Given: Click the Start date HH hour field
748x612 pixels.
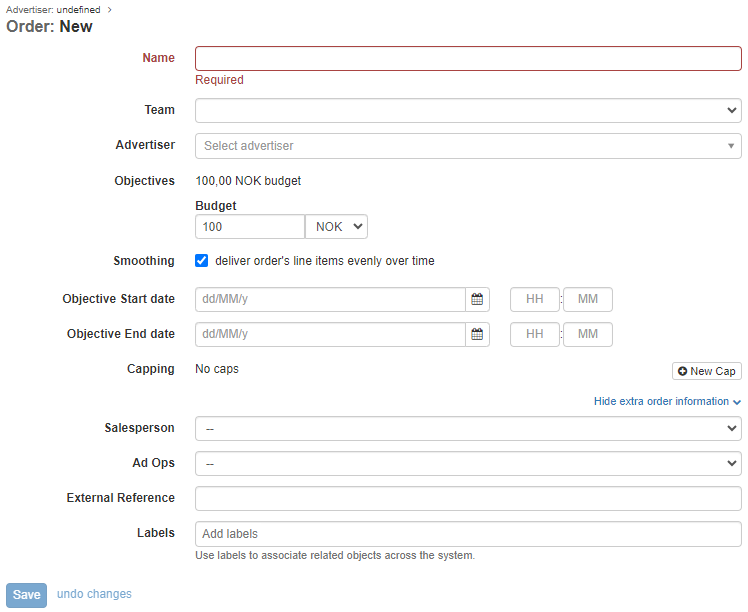Looking at the screenshot, I should 535,300.
